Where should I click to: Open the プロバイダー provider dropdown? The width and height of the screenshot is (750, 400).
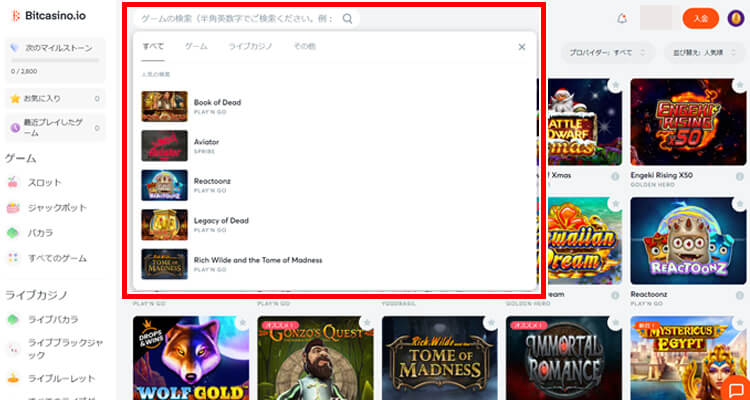tap(608, 53)
